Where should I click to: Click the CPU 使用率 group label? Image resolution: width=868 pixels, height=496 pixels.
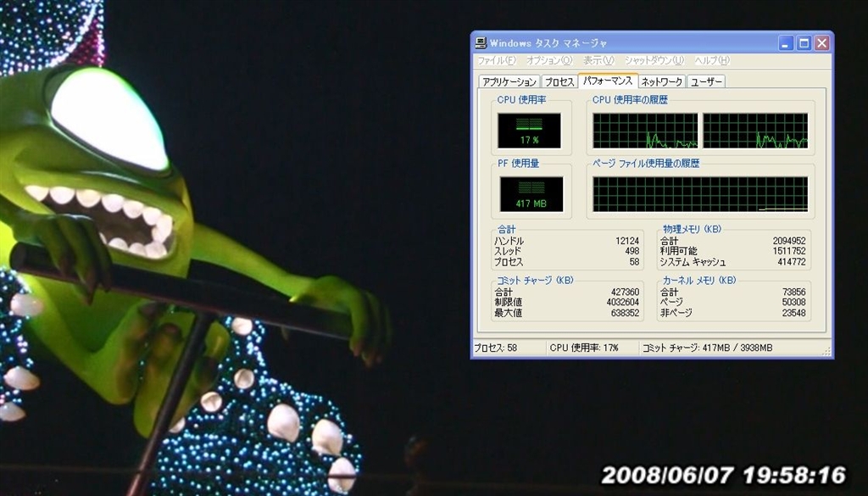pyautogui.click(x=521, y=100)
